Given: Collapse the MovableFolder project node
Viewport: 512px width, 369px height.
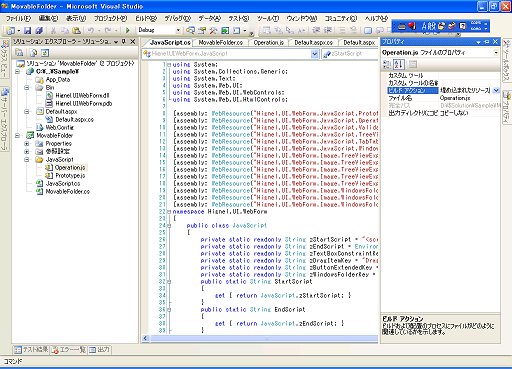Looking at the screenshot, I should click(17, 136).
